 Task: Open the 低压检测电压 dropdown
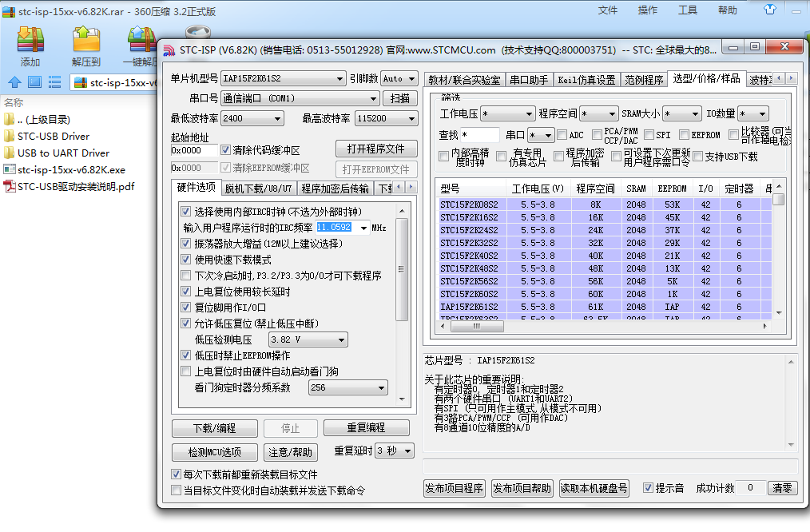click(308, 339)
